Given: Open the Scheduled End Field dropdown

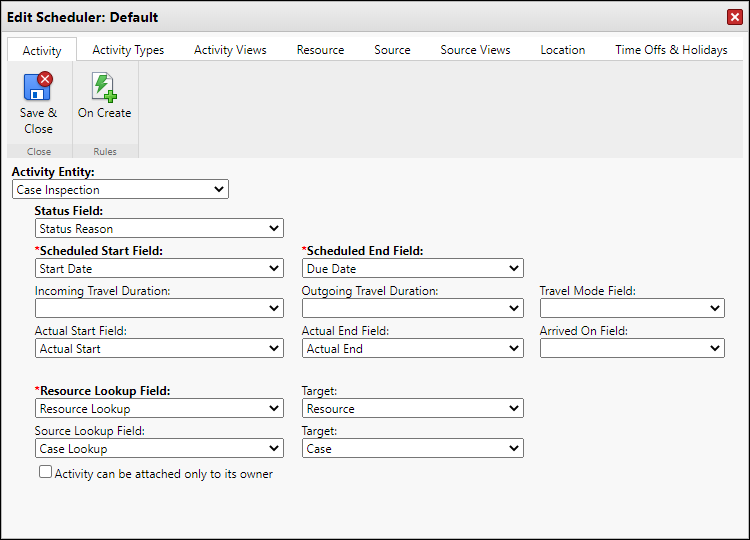Looking at the screenshot, I should (413, 268).
